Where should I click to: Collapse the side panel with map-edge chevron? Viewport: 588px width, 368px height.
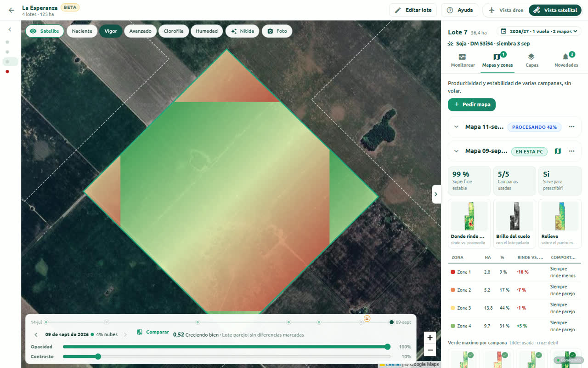point(436,194)
